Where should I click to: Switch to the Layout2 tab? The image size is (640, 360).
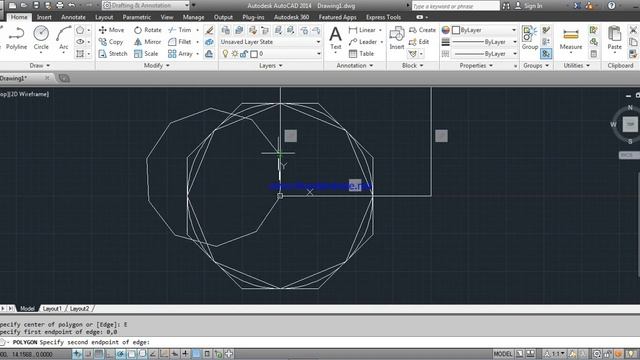(x=79, y=309)
